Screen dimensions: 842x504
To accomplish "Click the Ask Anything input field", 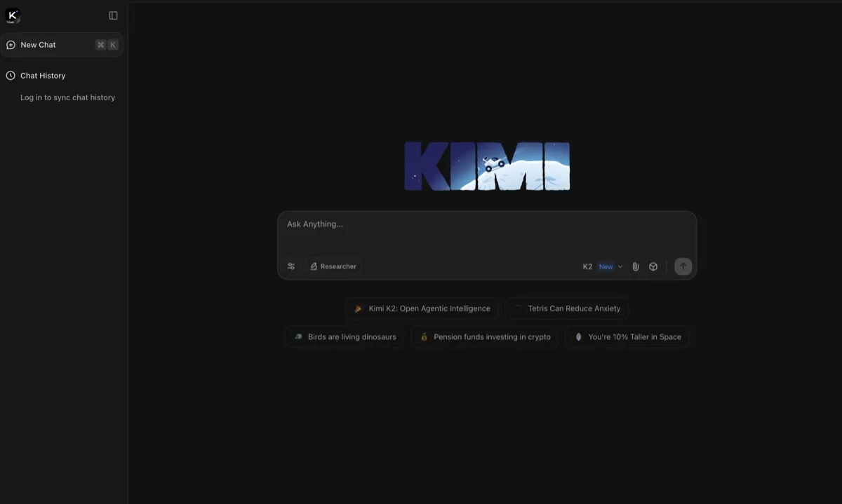I will pyautogui.click(x=487, y=224).
